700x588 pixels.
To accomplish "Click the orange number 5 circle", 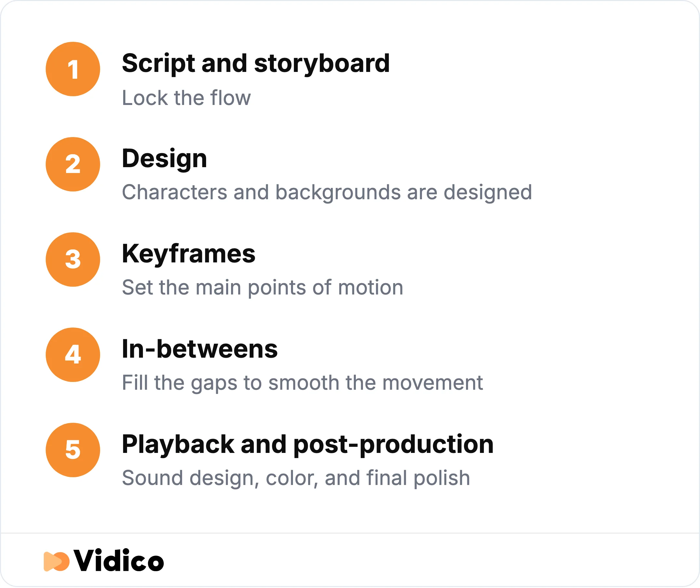I will pos(73,450).
